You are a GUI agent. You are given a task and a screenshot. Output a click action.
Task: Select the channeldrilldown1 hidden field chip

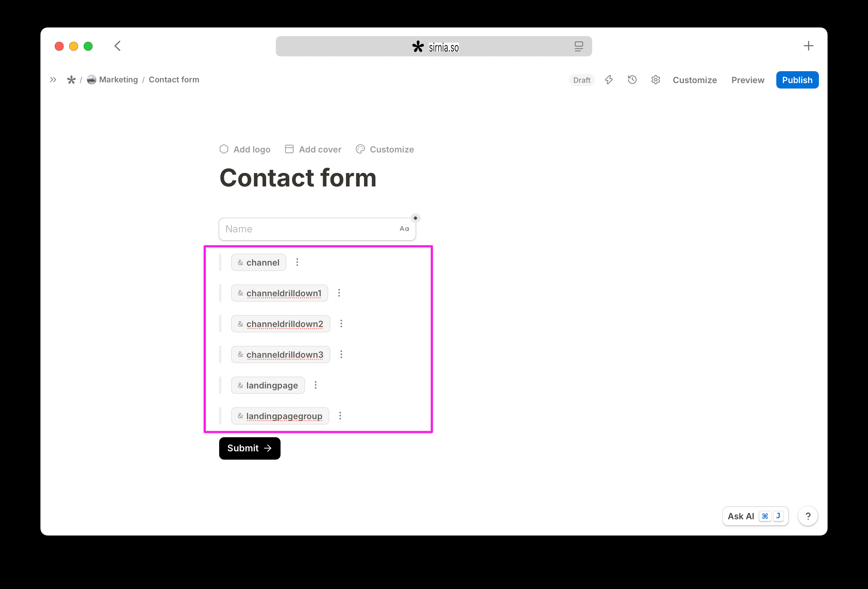pos(279,293)
